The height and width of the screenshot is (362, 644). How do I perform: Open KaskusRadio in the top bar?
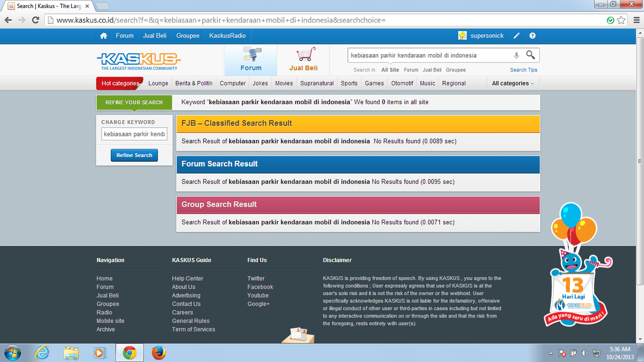click(227, 36)
